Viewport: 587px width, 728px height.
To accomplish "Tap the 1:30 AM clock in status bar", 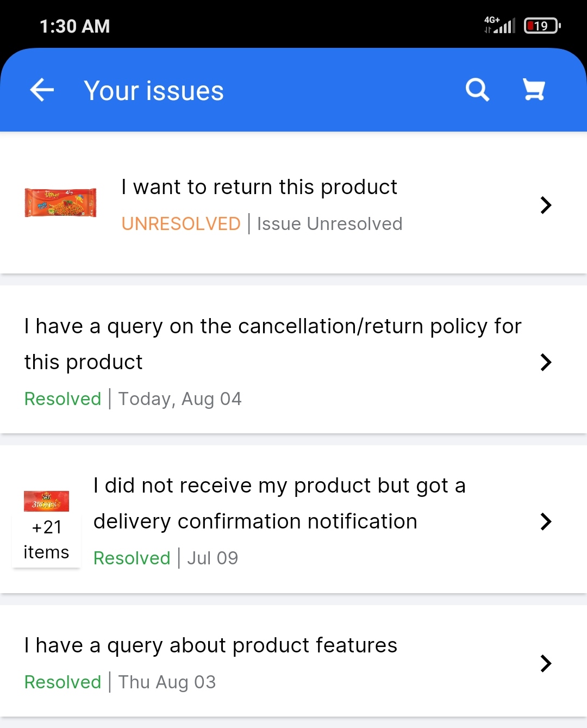I will click(x=75, y=26).
